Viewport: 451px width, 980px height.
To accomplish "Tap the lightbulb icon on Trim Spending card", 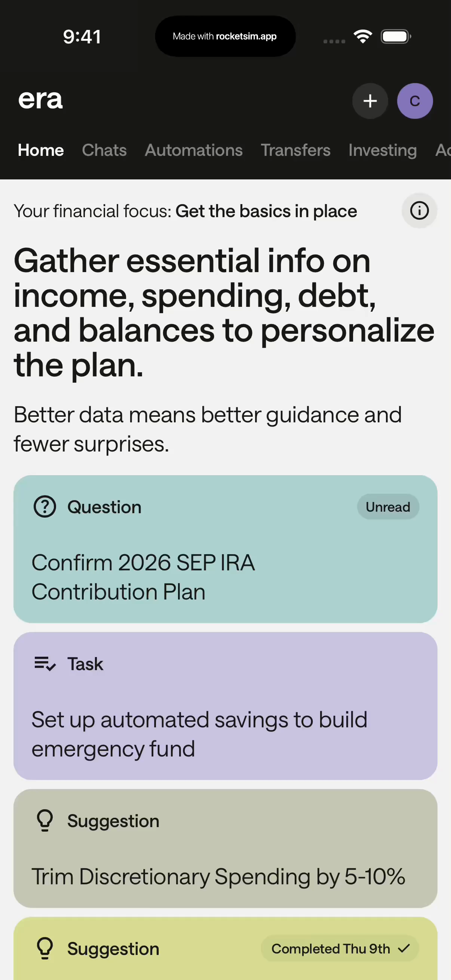I will pyautogui.click(x=45, y=821).
